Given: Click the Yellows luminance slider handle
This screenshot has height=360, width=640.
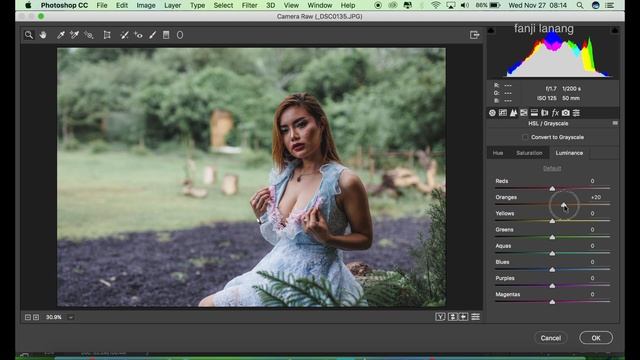Looking at the screenshot, I should pyautogui.click(x=552, y=221).
